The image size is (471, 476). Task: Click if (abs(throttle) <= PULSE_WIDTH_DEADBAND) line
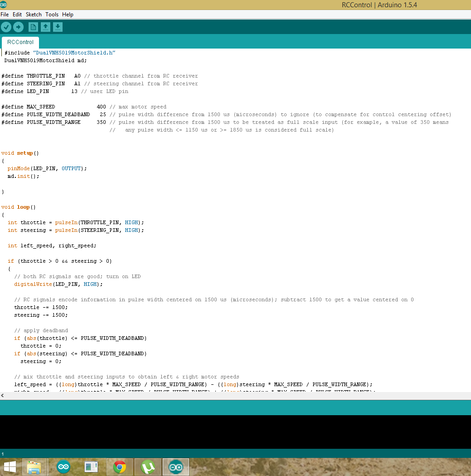click(80, 338)
